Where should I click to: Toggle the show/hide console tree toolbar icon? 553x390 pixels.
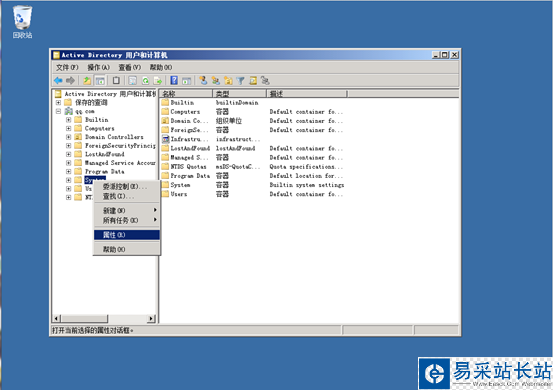[x=101, y=81]
